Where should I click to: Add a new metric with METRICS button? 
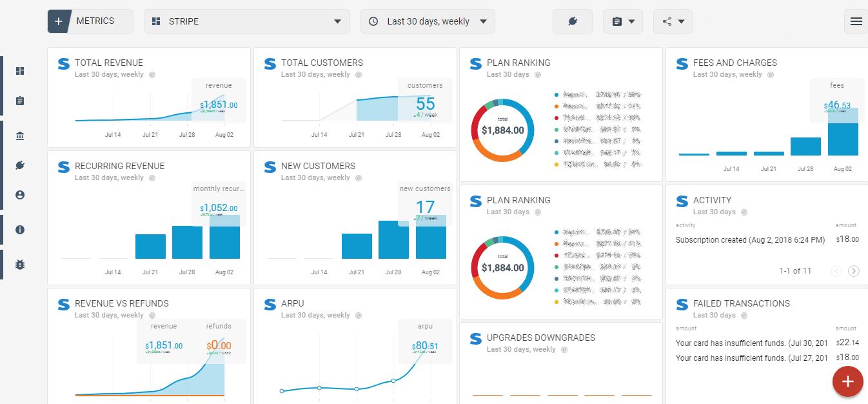pos(90,21)
